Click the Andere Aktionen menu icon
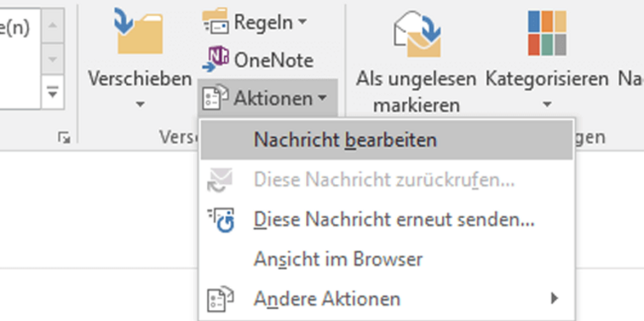The height and width of the screenshot is (321, 644). coord(220,298)
